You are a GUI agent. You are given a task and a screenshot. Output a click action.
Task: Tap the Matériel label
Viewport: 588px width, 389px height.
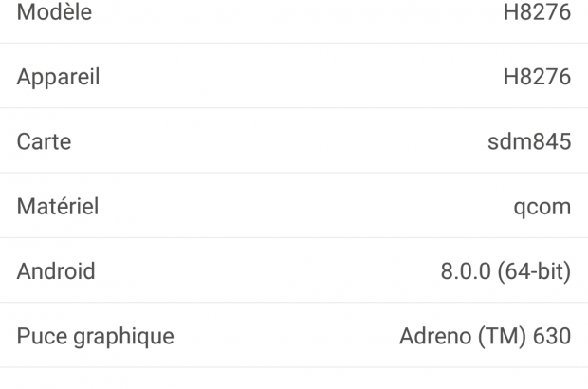click(x=57, y=207)
